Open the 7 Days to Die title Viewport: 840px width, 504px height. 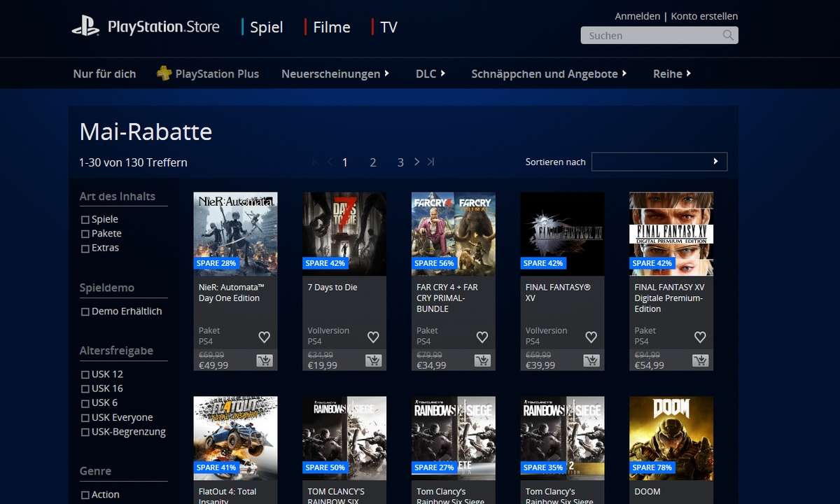point(332,287)
